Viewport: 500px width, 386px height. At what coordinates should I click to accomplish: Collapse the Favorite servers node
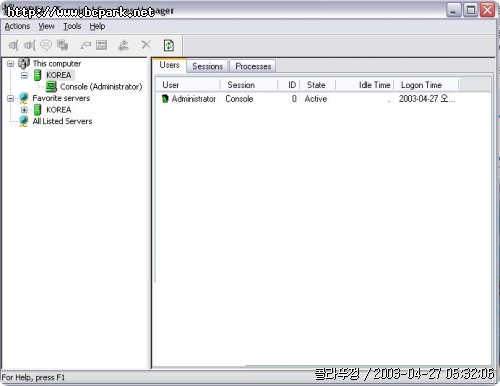(x=11, y=98)
